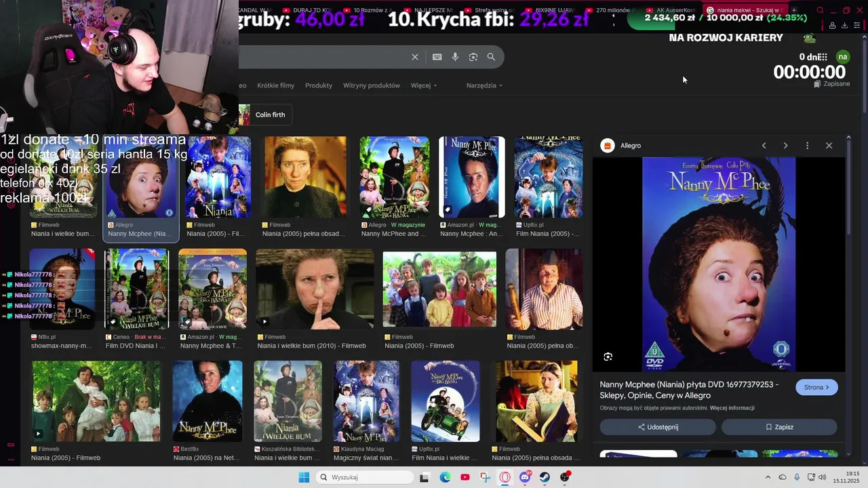This screenshot has width=868, height=488.
Task: Open the Snipping Tool in the taskbar
Action: coord(486,477)
